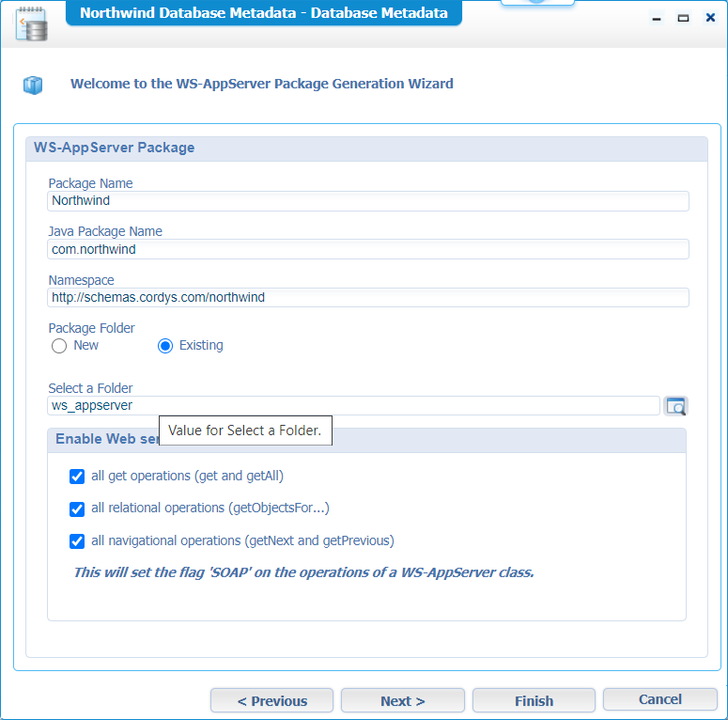Click the 'Package Name' label
The image size is (728, 720).
tap(90, 183)
